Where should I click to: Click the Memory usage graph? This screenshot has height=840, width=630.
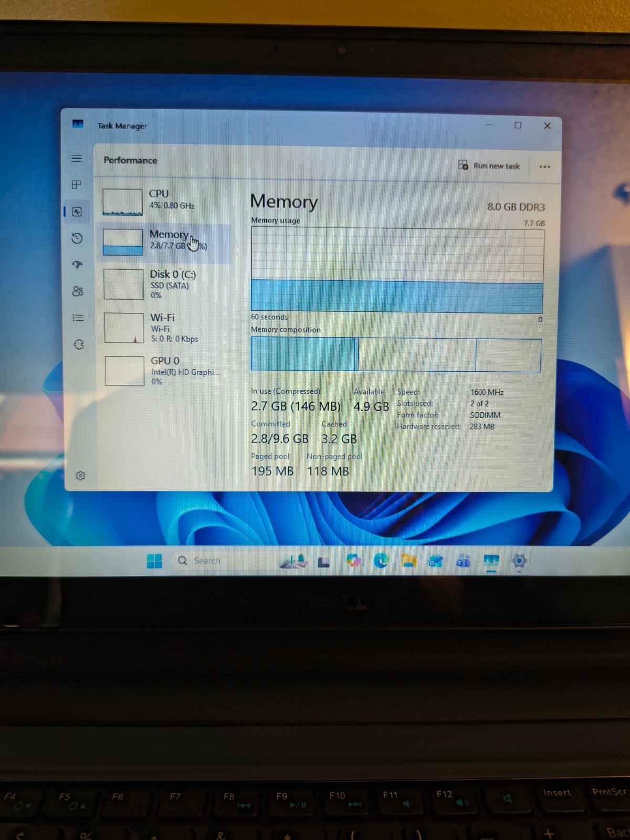(397, 270)
